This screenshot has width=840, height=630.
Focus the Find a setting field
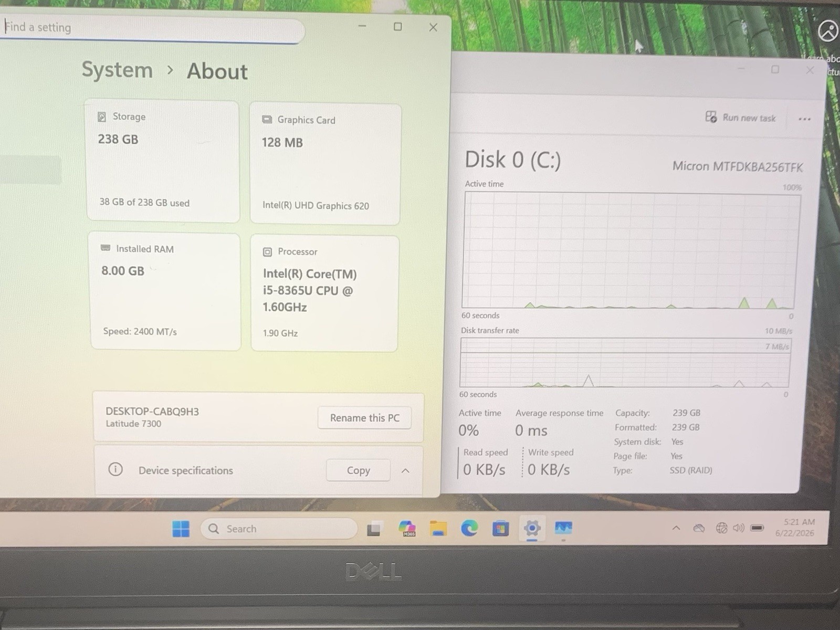pyautogui.click(x=152, y=29)
